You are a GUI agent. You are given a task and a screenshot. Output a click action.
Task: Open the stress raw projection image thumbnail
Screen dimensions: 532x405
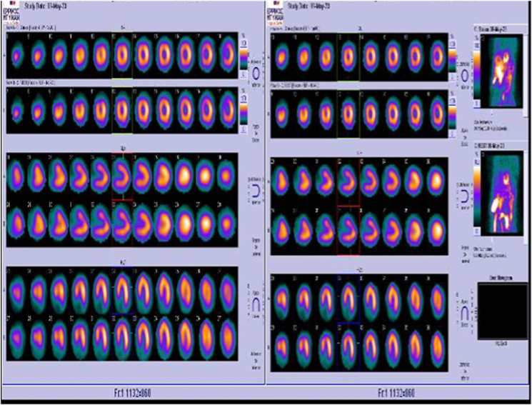pos(502,73)
